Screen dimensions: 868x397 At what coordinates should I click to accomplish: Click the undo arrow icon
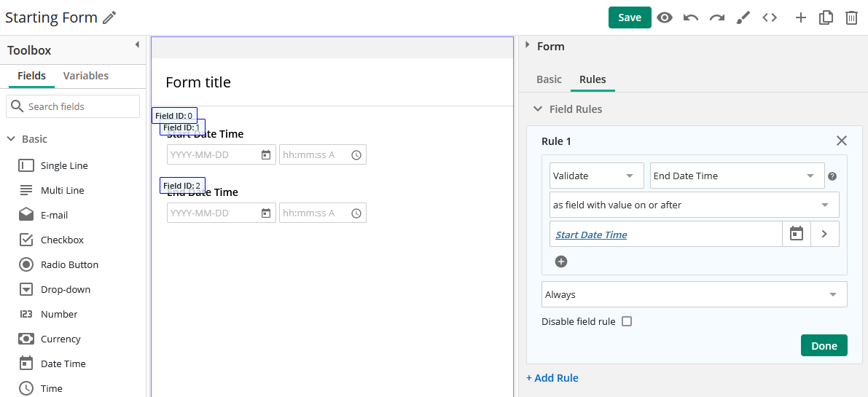click(691, 17)
